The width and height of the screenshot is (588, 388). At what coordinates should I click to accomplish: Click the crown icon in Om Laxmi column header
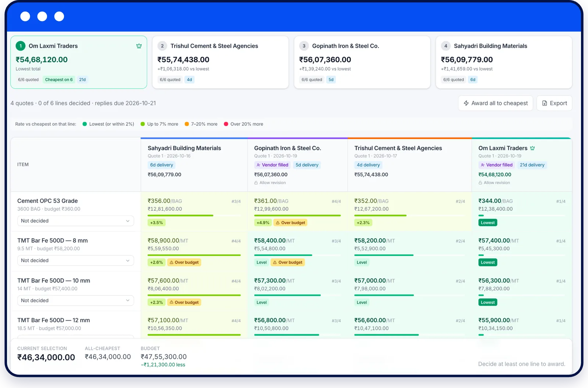[533, 148]
